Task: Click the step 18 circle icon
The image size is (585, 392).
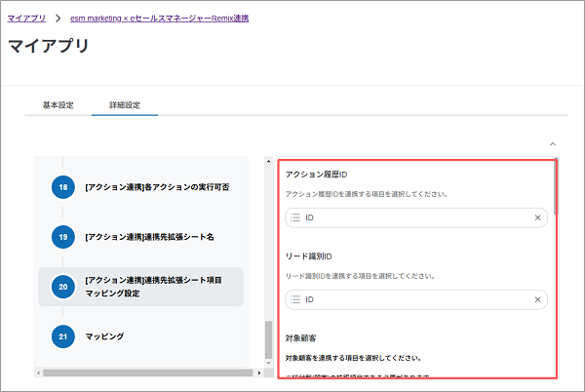Action: click(x=63, y=185)
